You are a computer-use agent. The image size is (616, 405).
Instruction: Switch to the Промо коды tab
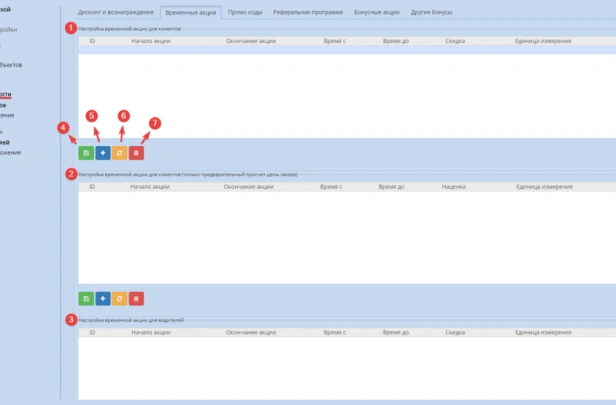(244, 12)
